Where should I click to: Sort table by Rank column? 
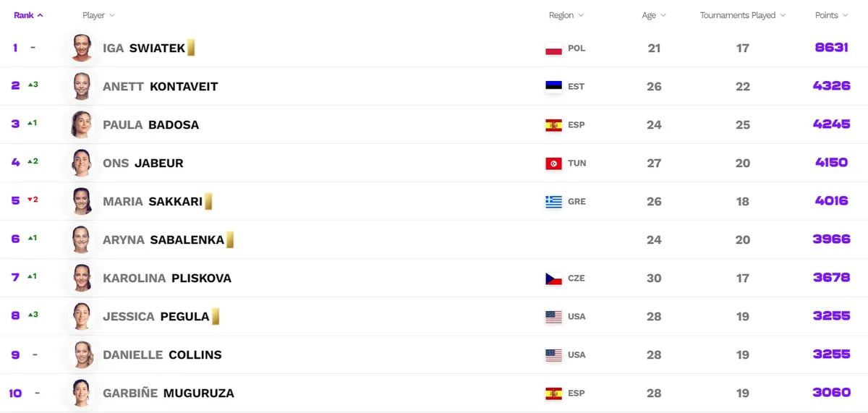click(x=28, y=15)
